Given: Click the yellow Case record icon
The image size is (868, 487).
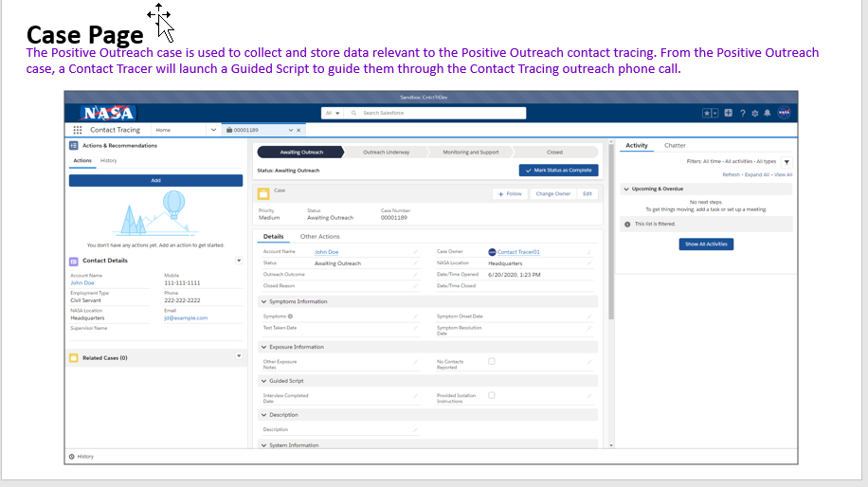Looking at the screenshot, I should coord(263,193).
